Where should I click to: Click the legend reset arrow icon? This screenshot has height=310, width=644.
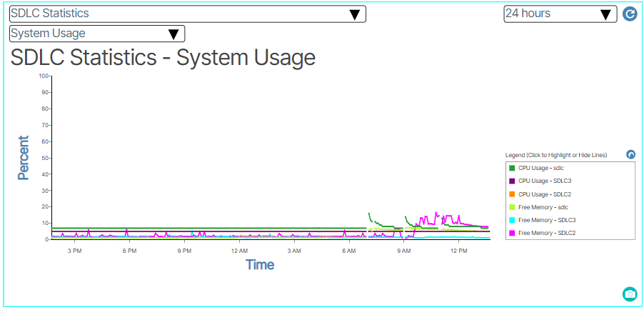[x=630, y=154]
